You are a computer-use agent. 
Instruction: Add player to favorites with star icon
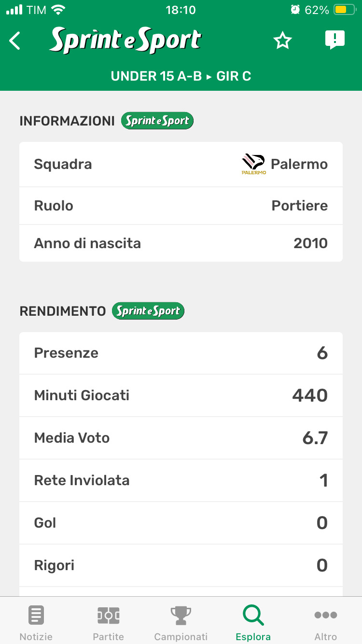click(282, 41)
